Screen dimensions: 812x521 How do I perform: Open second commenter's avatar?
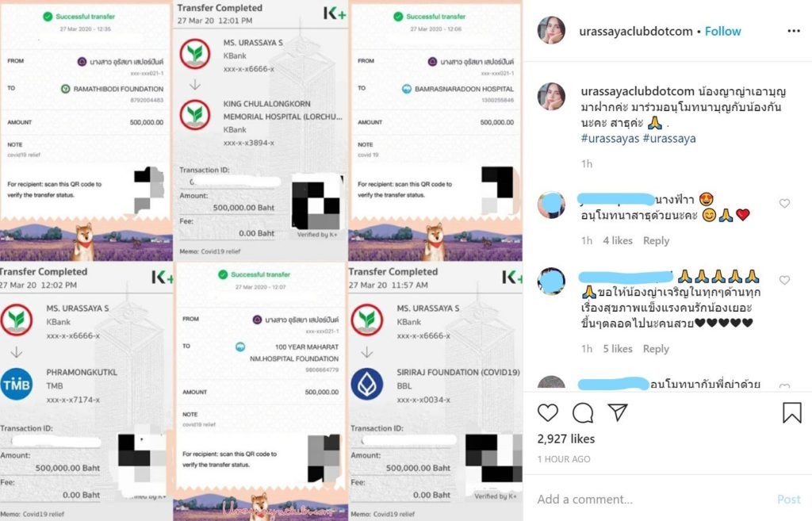coord(551,282)
